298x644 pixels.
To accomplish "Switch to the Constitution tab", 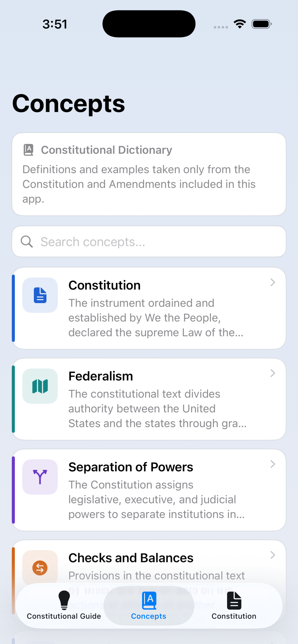I will coord(234,606).
